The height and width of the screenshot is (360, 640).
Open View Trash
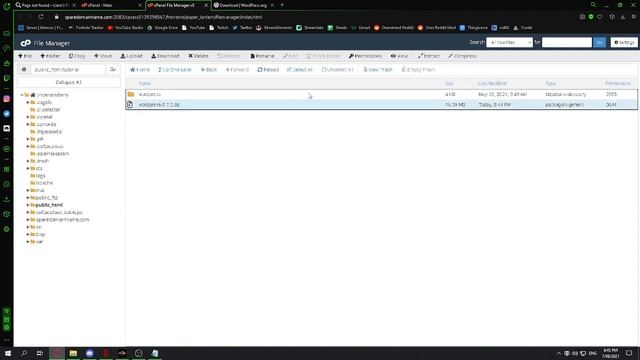tap(378, 70)
